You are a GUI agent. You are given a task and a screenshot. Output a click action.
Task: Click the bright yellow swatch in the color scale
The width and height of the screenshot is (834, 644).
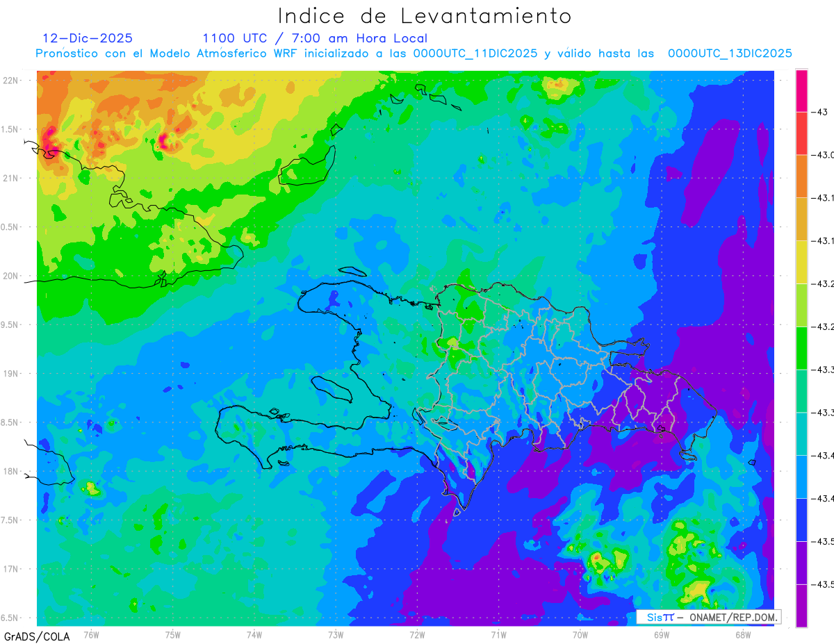pos(801,262)
